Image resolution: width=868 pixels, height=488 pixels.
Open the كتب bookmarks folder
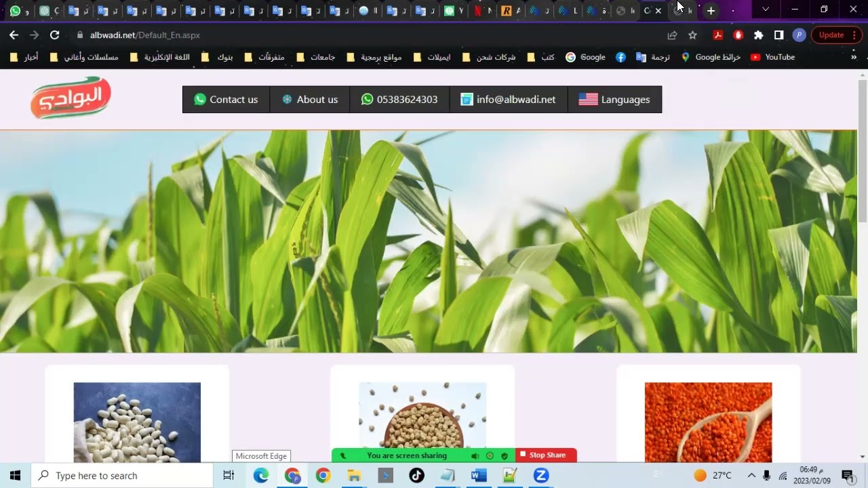541,57
